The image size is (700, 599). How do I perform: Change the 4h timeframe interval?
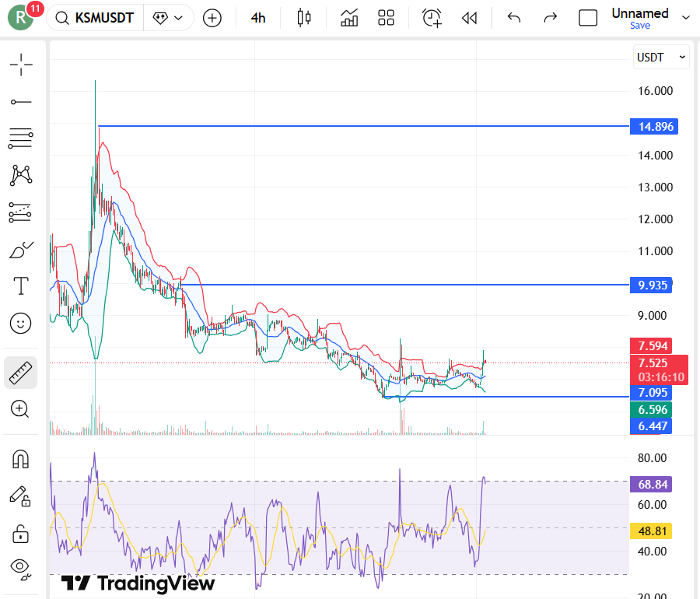pos(258,17)
